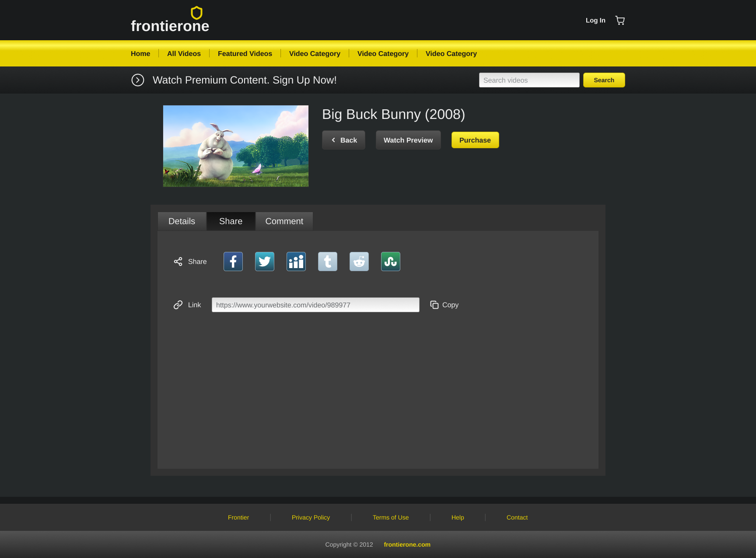Viewport: 756px width, 558px height.
Task: Click the share nodes icon
Action: (178, 262)
